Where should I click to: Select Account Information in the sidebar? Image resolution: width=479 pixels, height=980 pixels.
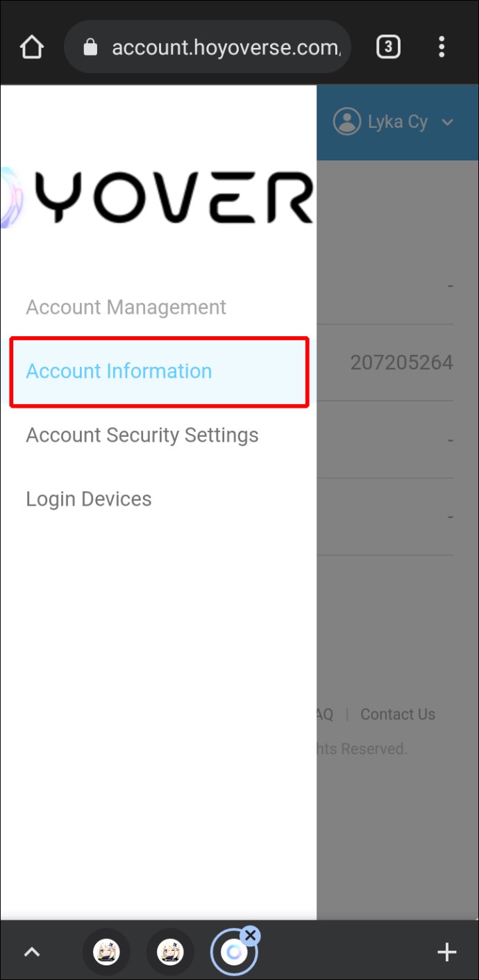[119, 371]
